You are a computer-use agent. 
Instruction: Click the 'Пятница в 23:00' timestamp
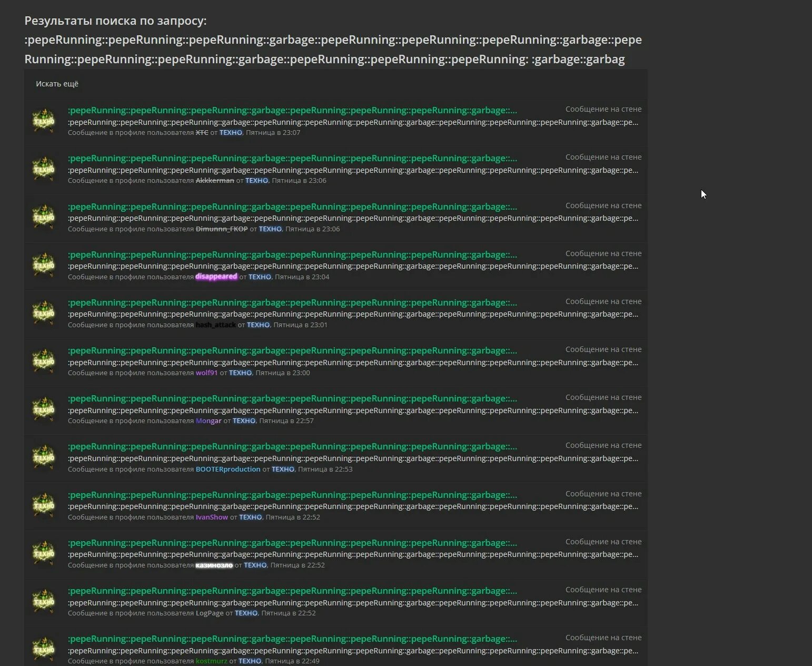282,373
